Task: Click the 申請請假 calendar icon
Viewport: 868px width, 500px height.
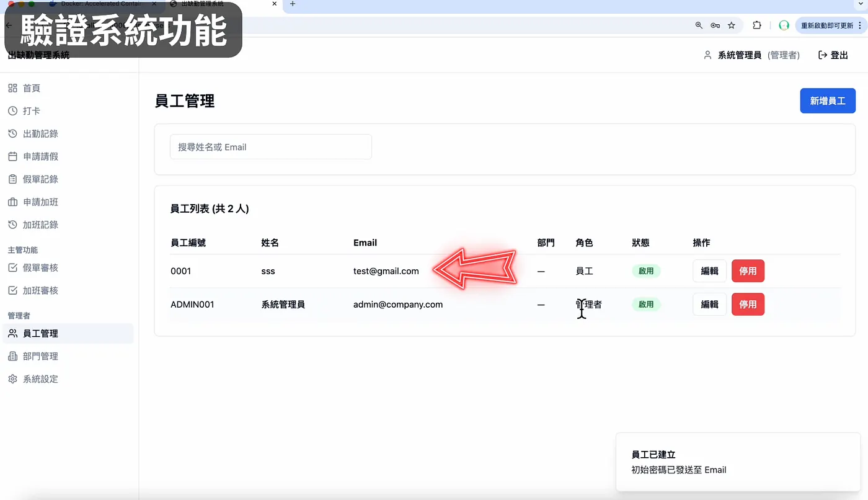Action: coord(12,156)
